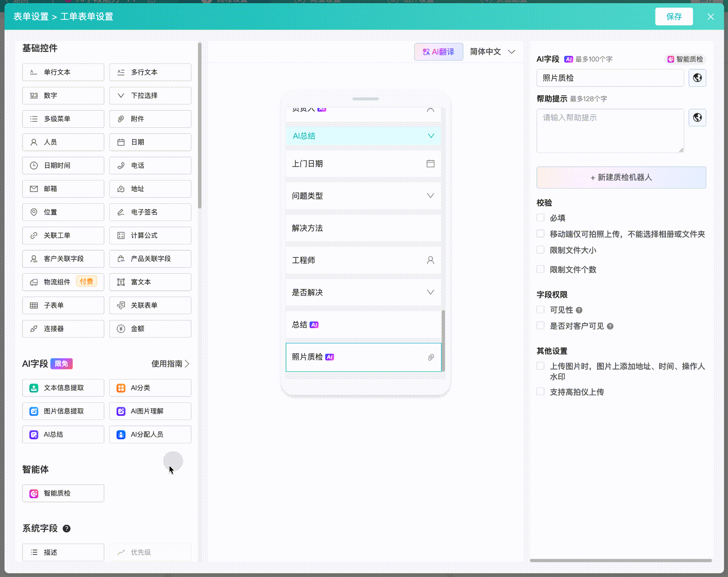Click the 关联表单 control icon
Image resolution: width=728 pixels, height=577 pixels.
click(x=121, y=305)
